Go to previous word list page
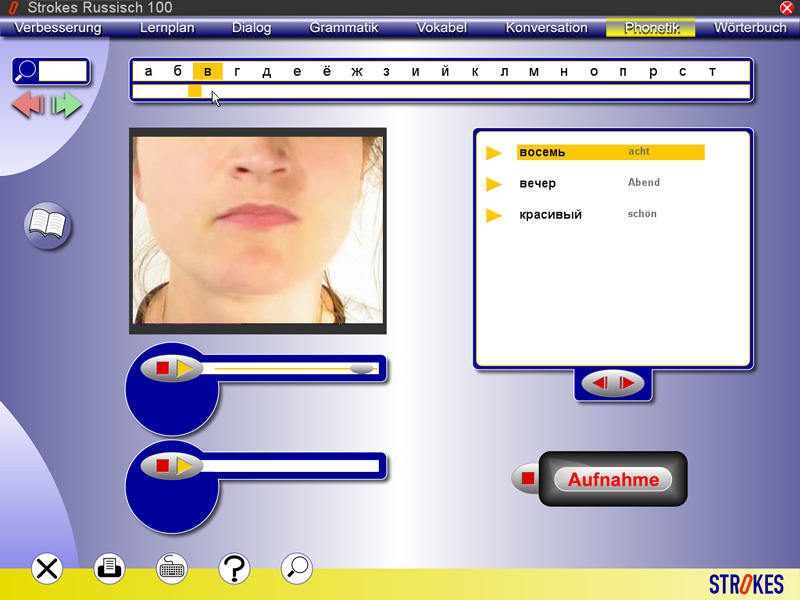 (600, 383)
